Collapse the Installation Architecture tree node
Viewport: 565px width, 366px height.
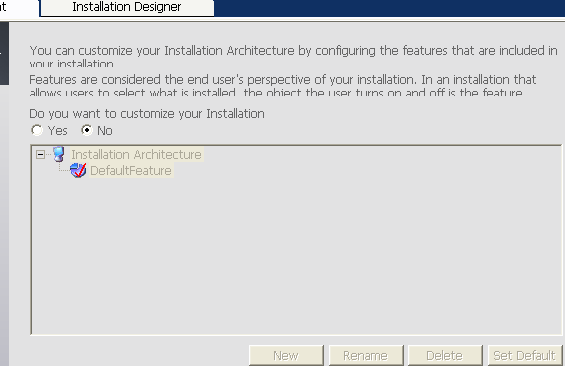40,155
